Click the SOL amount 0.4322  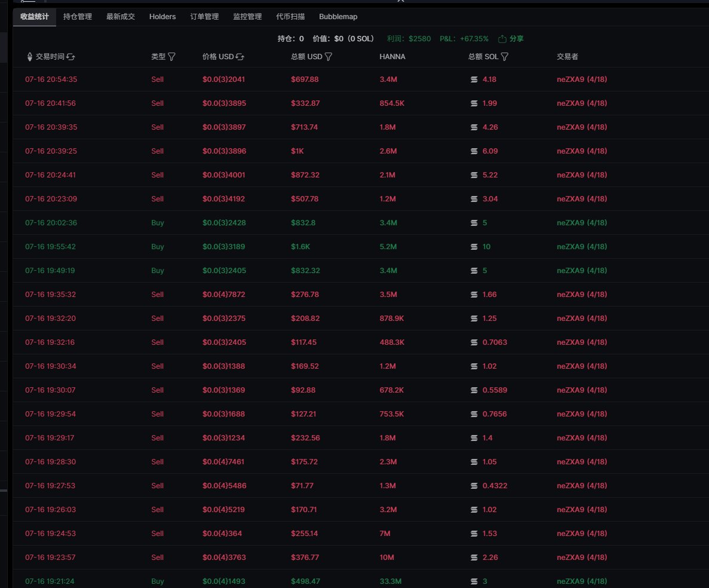point(495,486)
